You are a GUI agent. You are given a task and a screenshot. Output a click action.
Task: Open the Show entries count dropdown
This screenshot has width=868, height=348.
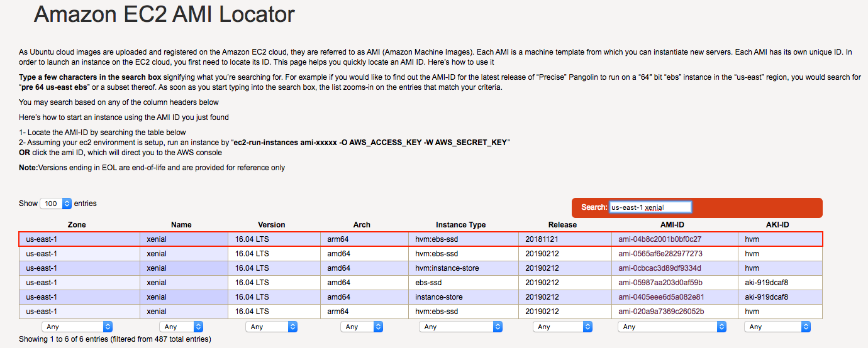[56, 204]
